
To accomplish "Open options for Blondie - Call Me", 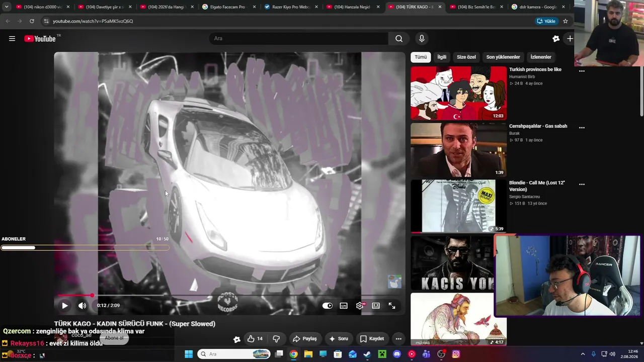I will [582, 185].
